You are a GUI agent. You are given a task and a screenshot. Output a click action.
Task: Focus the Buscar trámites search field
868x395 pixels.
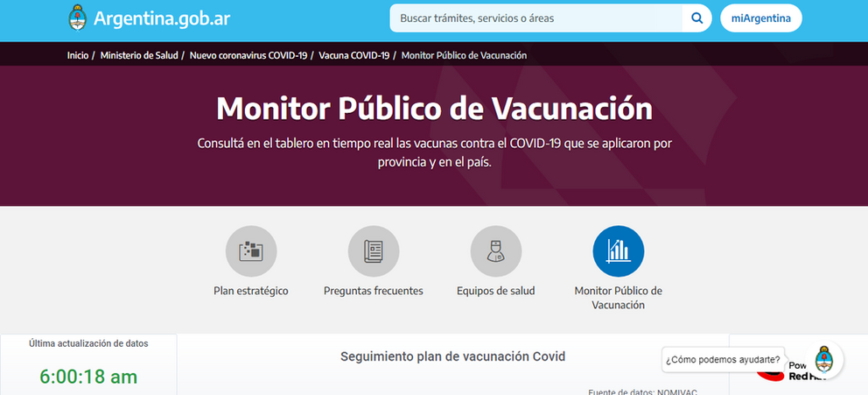(x=535, y=18)
